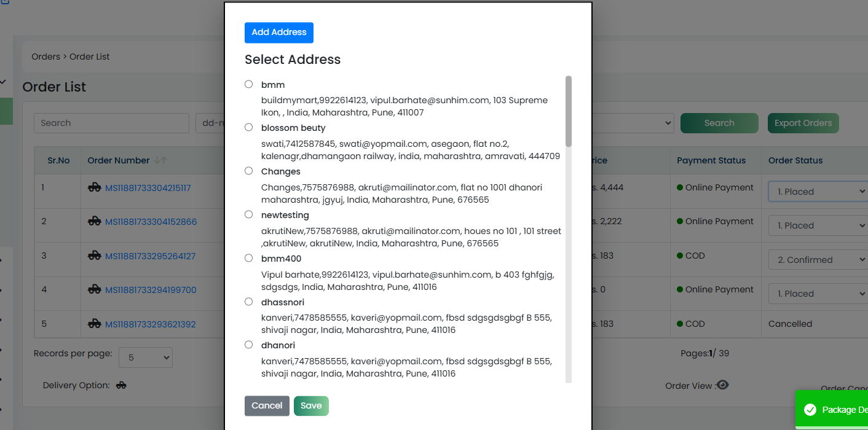Click delivery truck icon for order 3

(95, 256)
